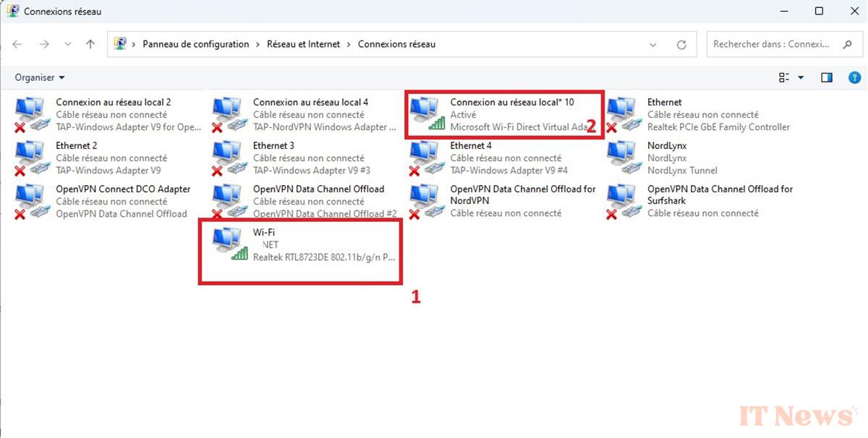Expand the view options dropdown arrow

[x=801, y=77]
